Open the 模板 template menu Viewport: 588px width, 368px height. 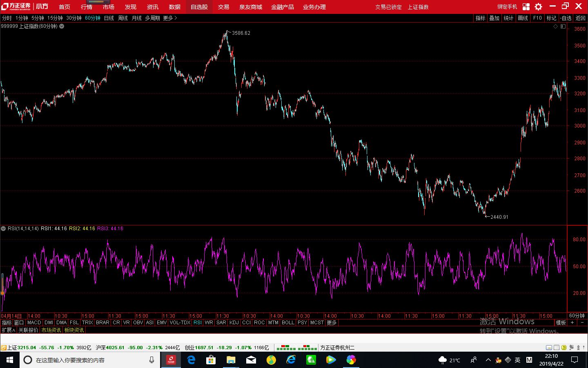561,323
